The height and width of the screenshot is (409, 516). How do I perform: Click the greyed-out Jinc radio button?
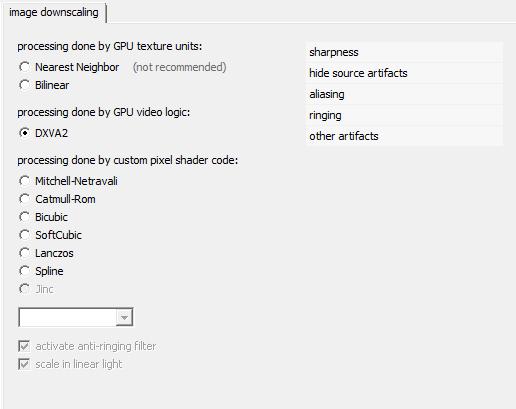point(24,289)
